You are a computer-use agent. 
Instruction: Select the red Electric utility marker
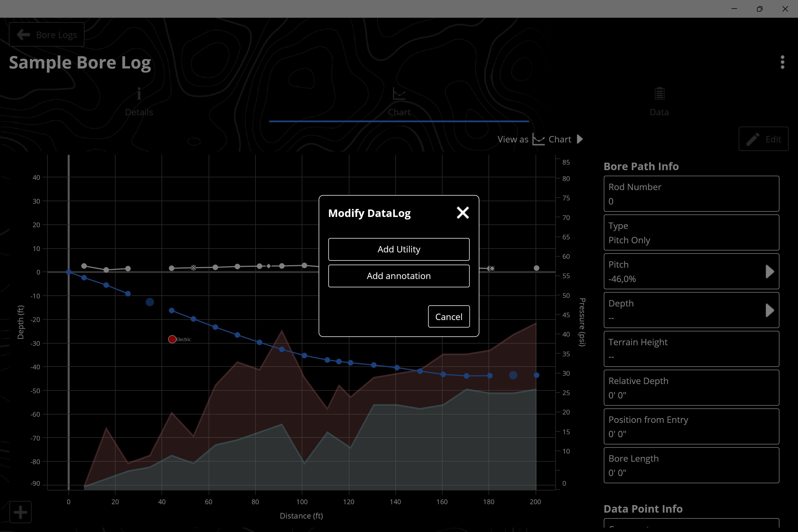click(x=172, y=339)
